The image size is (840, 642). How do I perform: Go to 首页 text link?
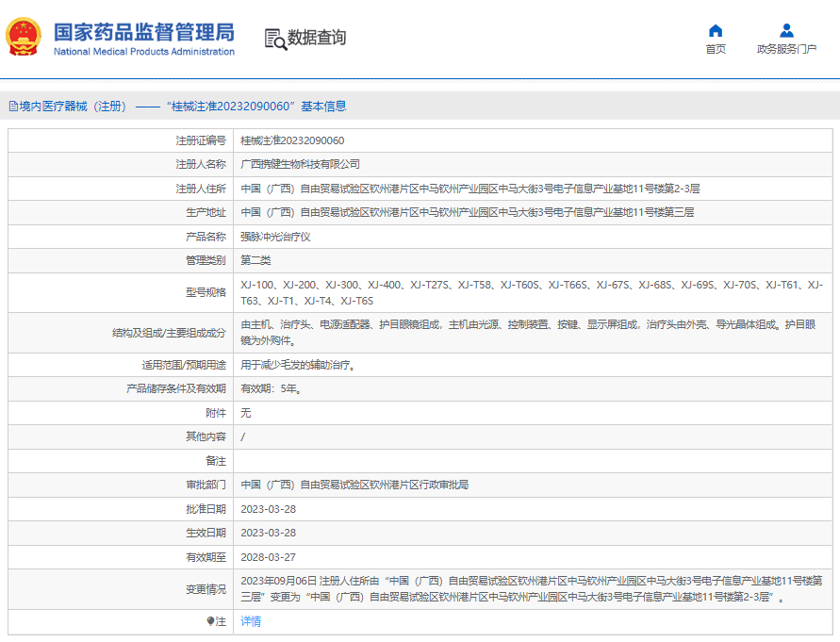click(x=716, y=49)
